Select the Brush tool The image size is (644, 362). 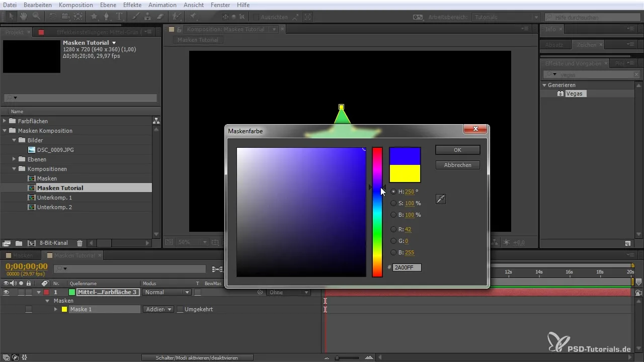(x=136, y=16)
